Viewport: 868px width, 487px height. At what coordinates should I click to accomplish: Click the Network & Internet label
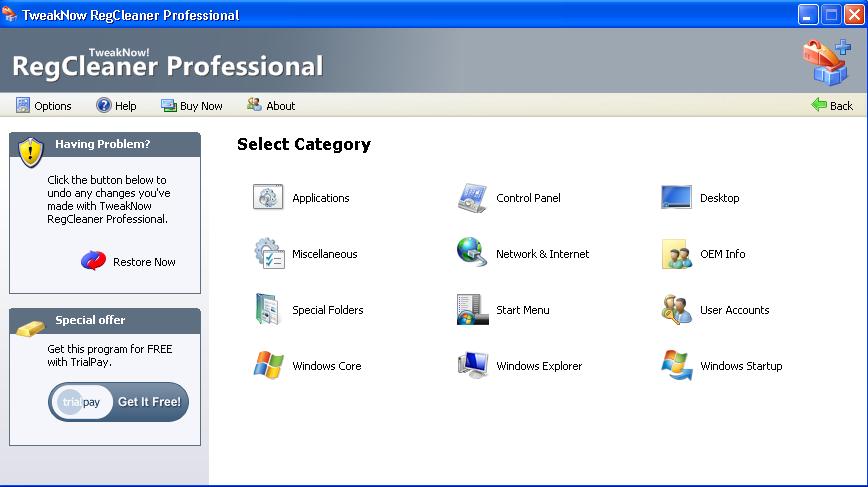tap(542, 254)
